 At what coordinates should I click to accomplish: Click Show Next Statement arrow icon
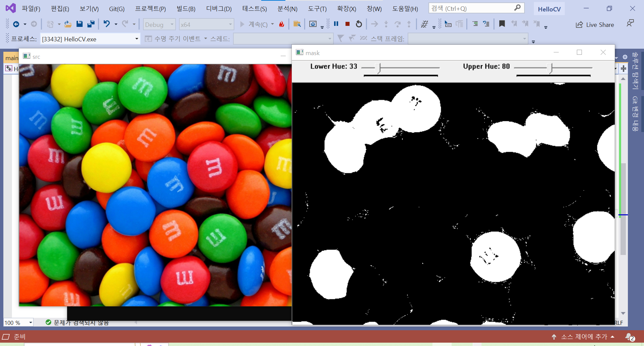374,24
